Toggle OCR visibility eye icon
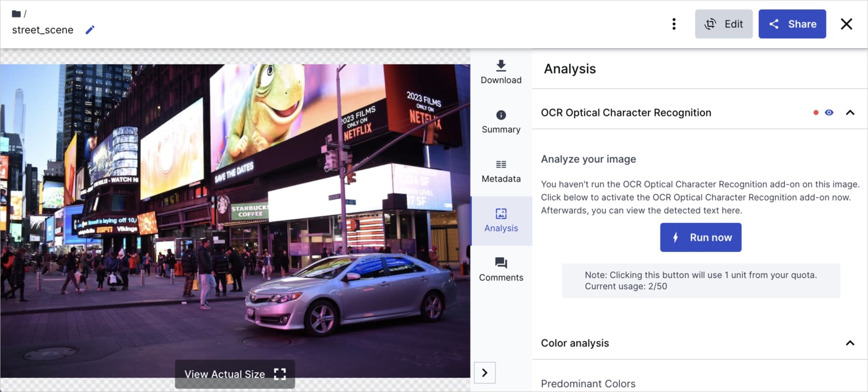The width and height of the screenshot is (868, 392). [829, 113]
